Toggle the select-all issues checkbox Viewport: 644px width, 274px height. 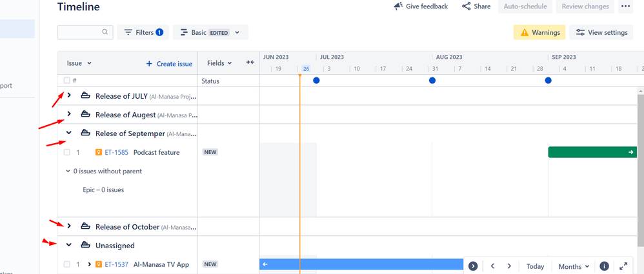(66, 81)
